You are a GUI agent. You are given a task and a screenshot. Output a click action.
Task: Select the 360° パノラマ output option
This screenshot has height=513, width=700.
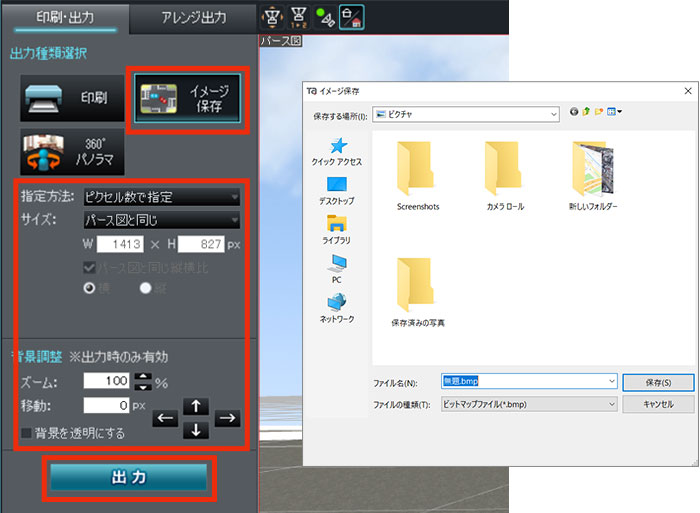[x=70, y=150]
